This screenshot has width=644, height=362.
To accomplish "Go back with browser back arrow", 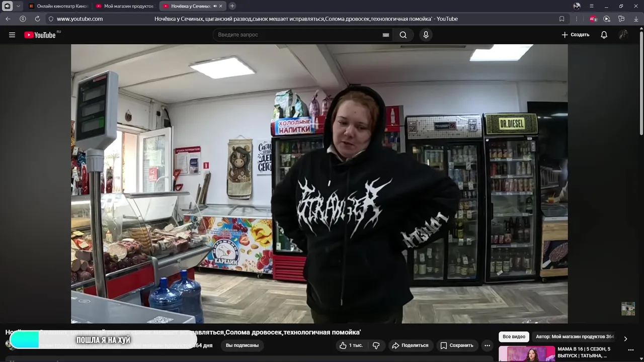I will [x=8, y=19].
